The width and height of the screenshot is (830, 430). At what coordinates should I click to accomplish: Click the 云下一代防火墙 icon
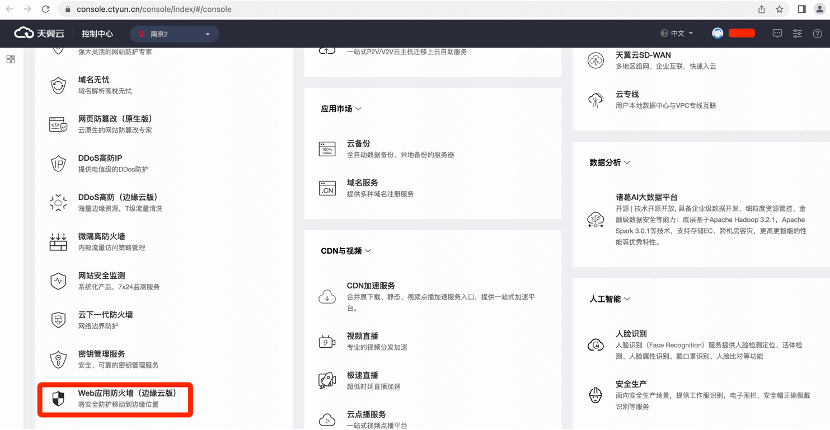pos(58,320)
